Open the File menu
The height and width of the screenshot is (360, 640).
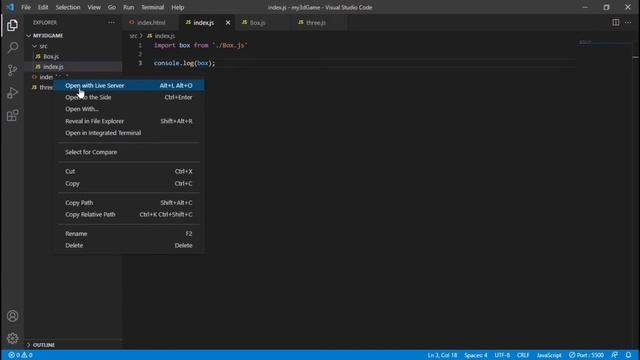click(x=26, y=7)
